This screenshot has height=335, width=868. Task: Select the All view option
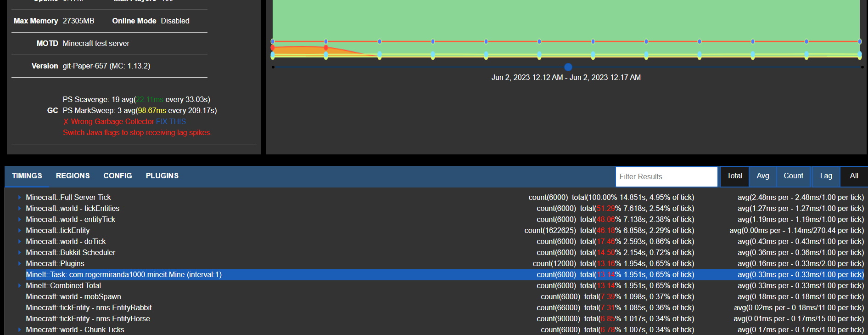click(x=854, y=176)
